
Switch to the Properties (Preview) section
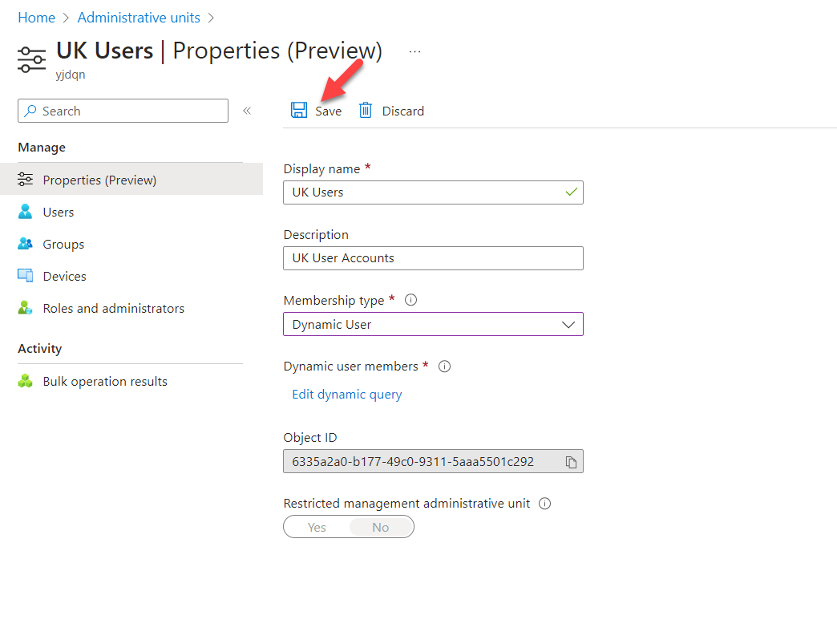point(100,180)
